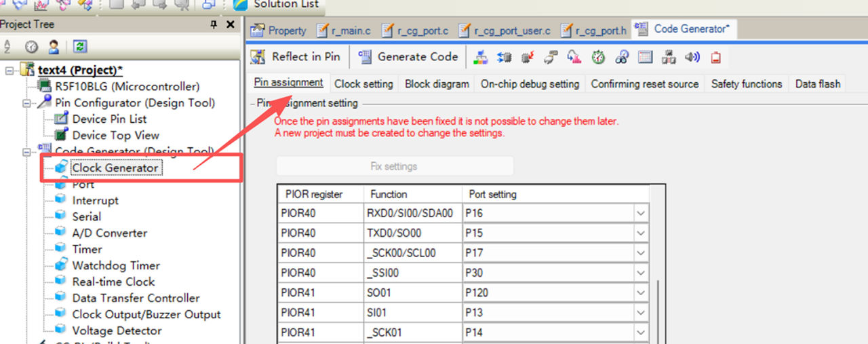The image size is (868, 344).
Task: Open the Watchdog Timer stopwatch toolbar icon
Action: [x=597, y=58]
